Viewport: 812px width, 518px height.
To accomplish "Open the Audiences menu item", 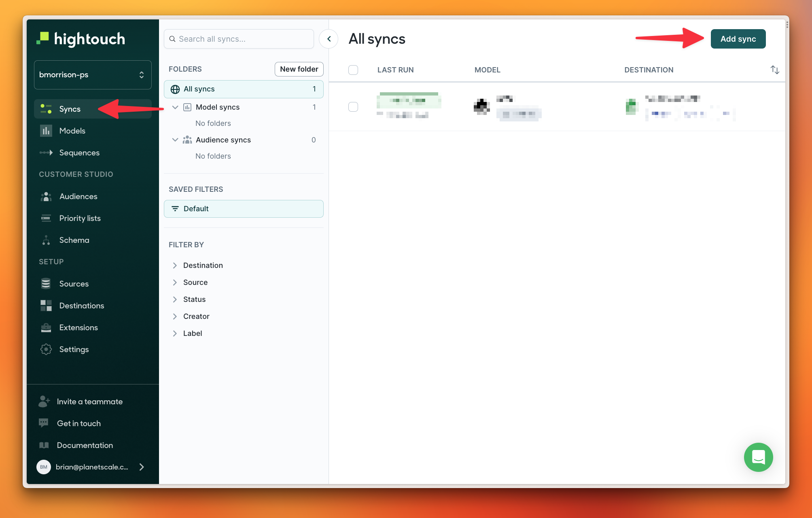I will point(78,196).
